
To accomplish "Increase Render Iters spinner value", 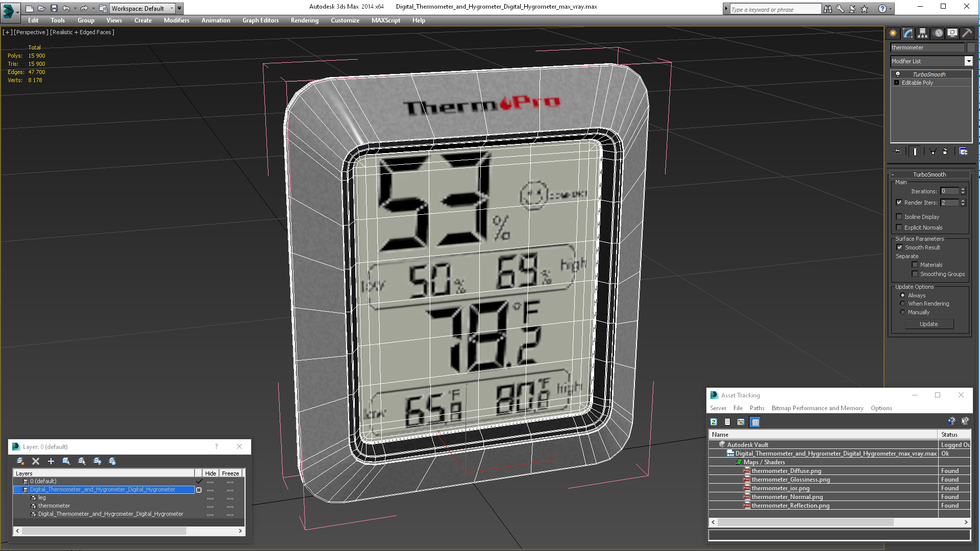I will click(x=963, y=201).
